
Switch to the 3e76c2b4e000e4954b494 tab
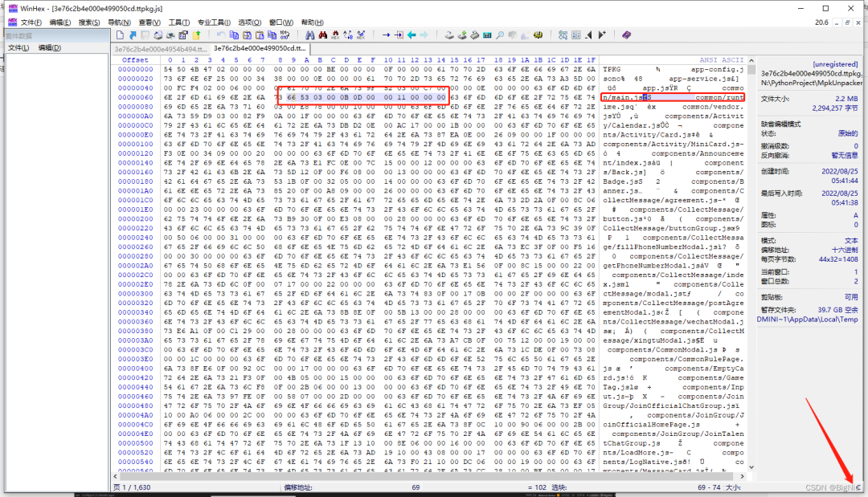tap(161, 49)
